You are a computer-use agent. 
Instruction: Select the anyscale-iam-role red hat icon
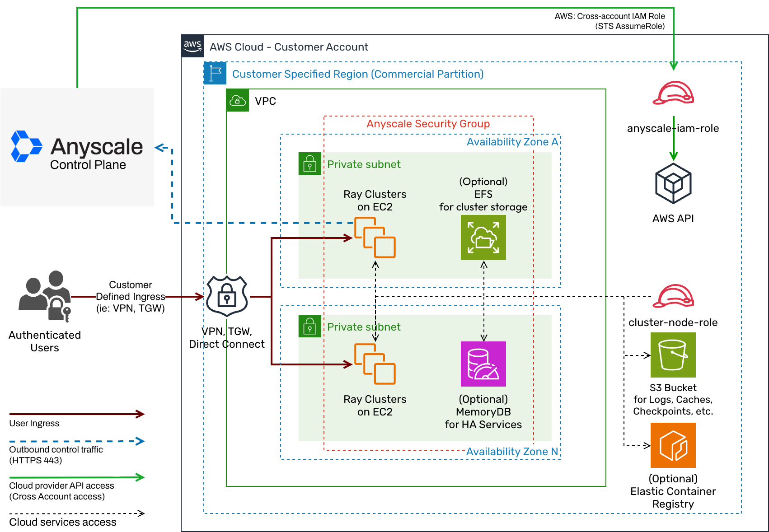pyautogui.click(x=673, y=93)
